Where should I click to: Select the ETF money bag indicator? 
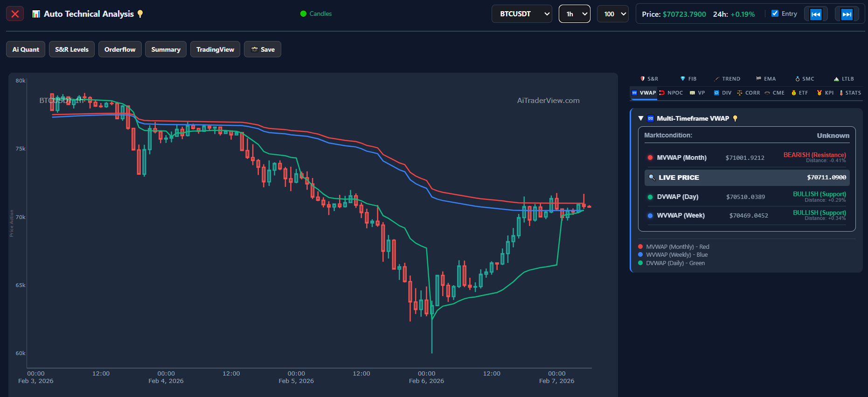799,93
